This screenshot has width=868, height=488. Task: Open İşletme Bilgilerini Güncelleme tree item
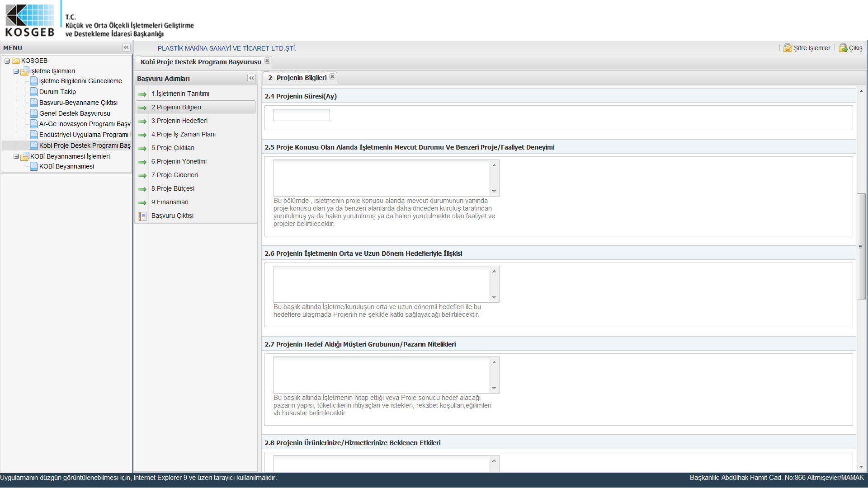point(80,81)
